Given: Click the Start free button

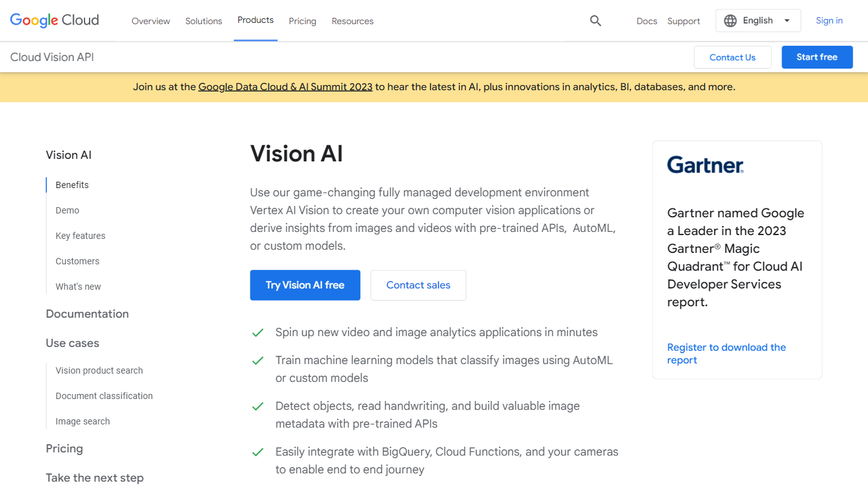Looking at the screenshot, I should pyautogui.click(x=817, y=57).
